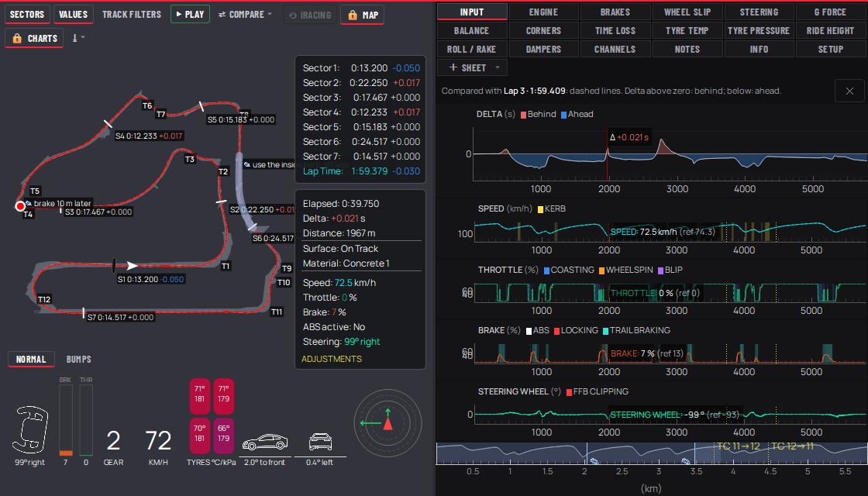Click the G-force circle indicator

coord(387,423)
